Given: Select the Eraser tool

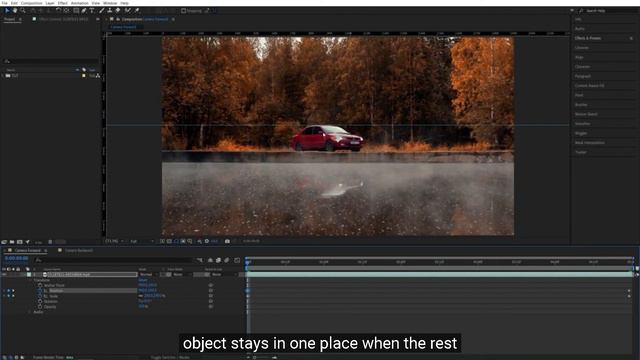Looking at the screenshot, I should point(118,11).
